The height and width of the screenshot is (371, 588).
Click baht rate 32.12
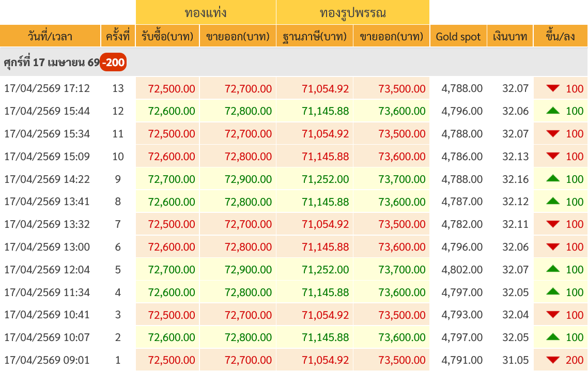(x=515, y=202)
